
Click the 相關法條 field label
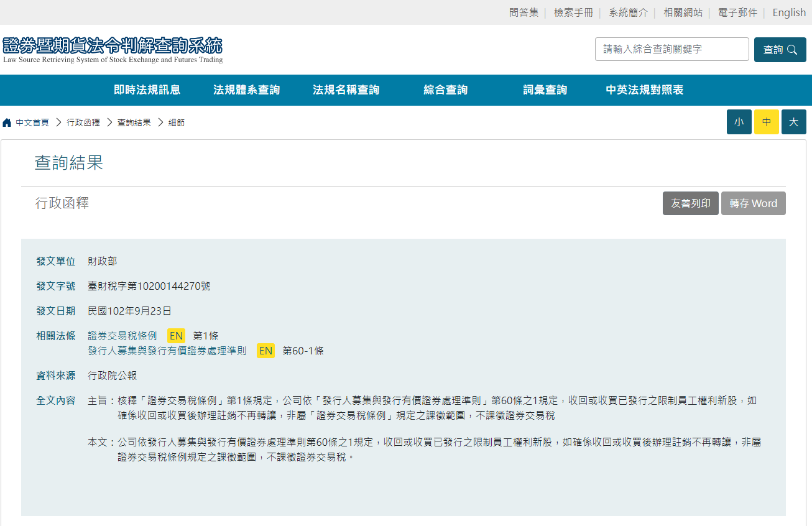[56, 336]
